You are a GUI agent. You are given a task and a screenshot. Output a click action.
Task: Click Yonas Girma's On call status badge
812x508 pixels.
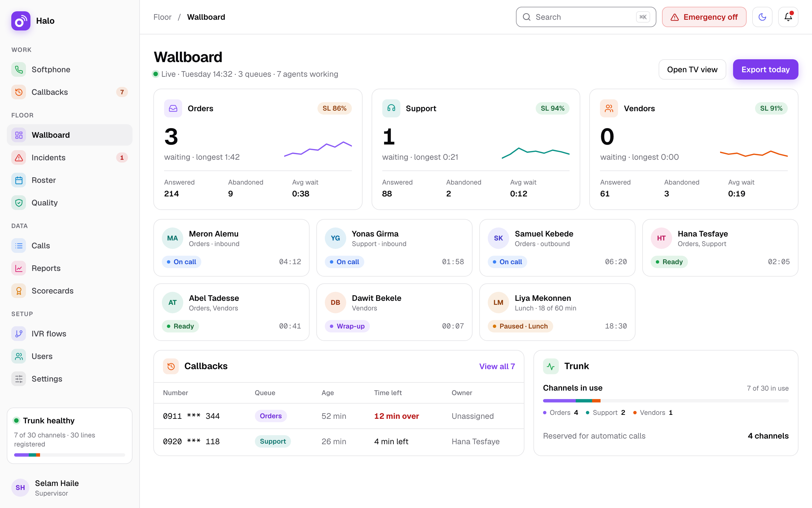345,262
